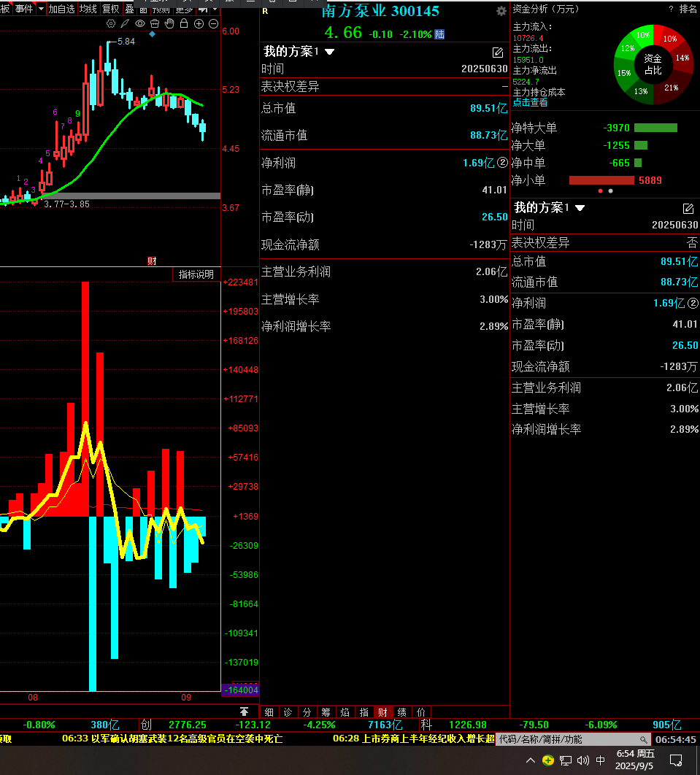Open Windows notification center icon
The width and height of the screenshot is (700, 775).
tap(676, 760)
